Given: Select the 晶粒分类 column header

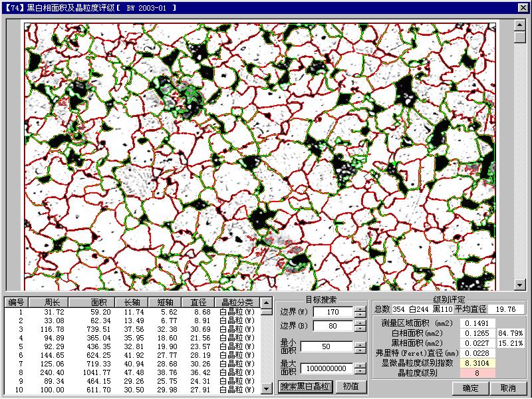Looking at the screenshot, I should click(x=237, y=303).
